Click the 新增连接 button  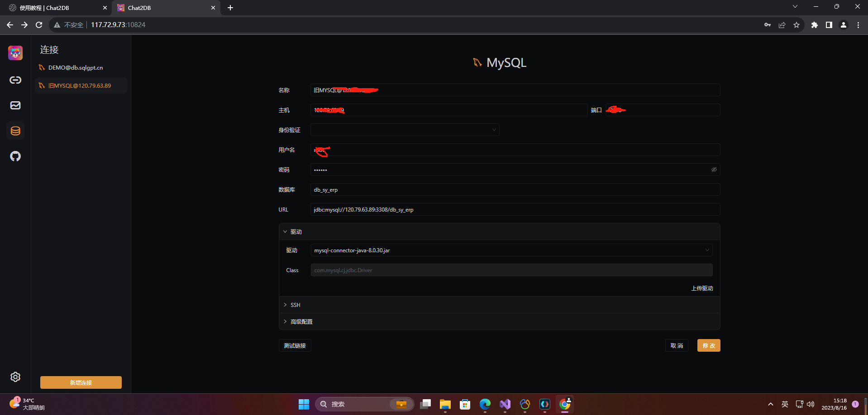81,382
